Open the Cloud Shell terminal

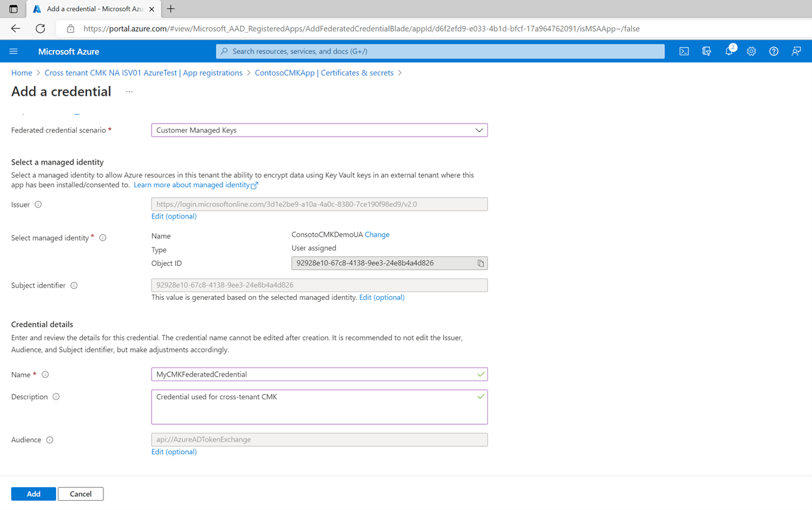point(684,51)
